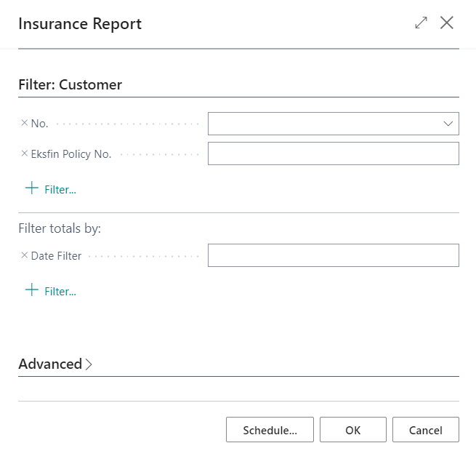Collapse the Filter: Customer section heading
Image resolution: width=476 pixels, height=459 pixels.
[x=70, y=84]
